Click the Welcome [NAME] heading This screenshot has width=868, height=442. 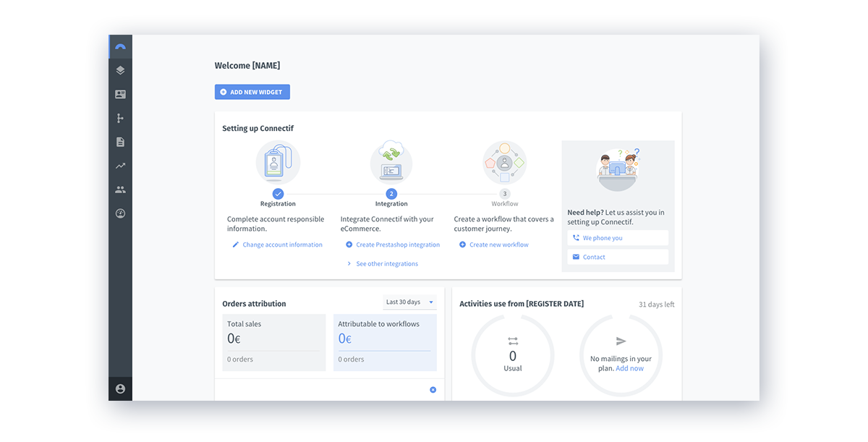[247, 66]
